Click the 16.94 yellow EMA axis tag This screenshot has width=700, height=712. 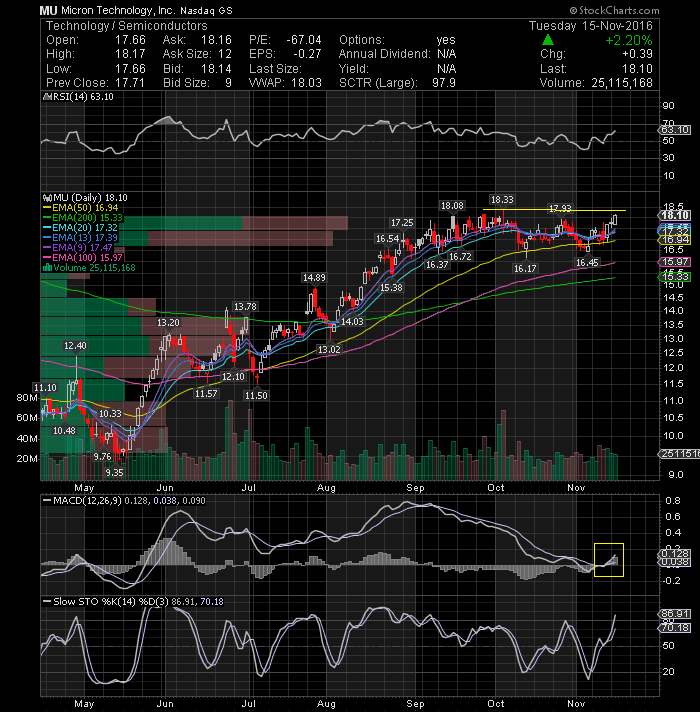click(675, 240)
